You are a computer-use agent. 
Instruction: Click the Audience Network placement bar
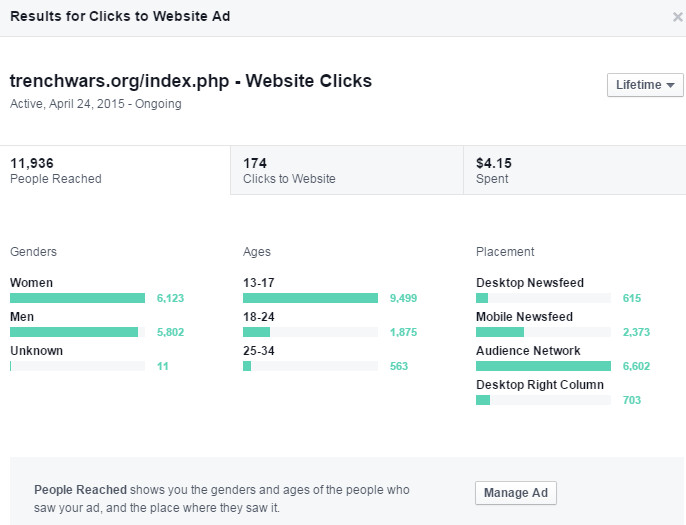point(543,366)
